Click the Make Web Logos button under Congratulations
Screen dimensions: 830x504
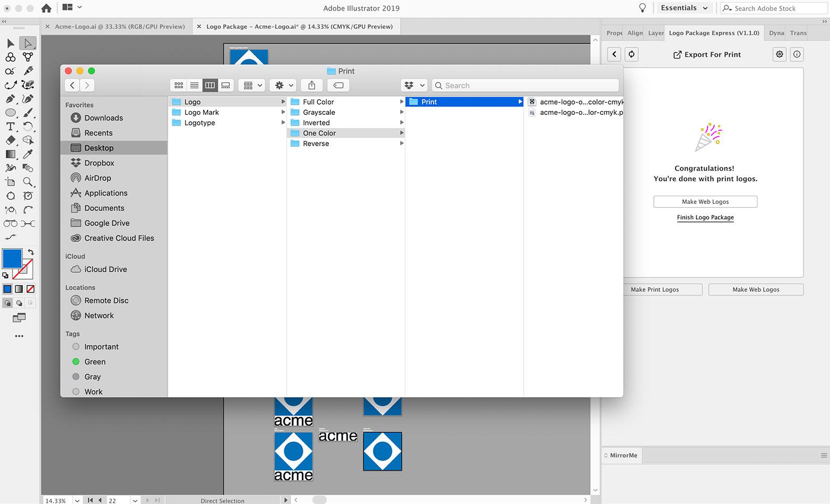(705, 201)
